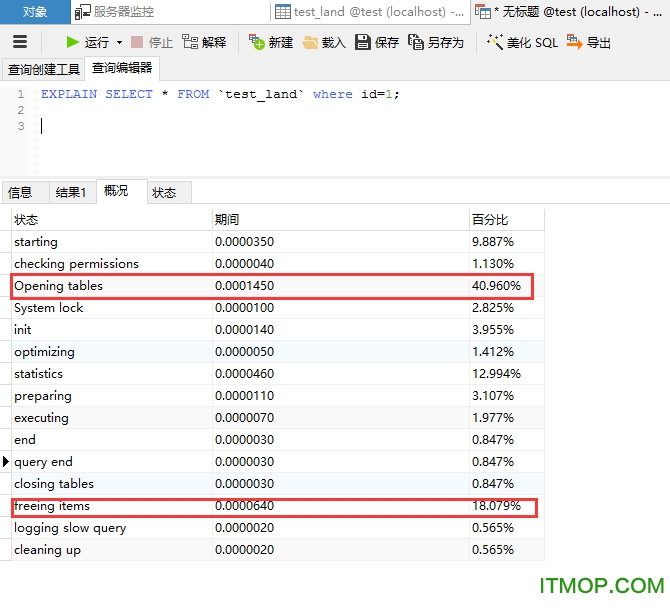Screen dimensions: 670x611
Task: Click the percentage value 18.079%
Action: (x=496, y=506)
